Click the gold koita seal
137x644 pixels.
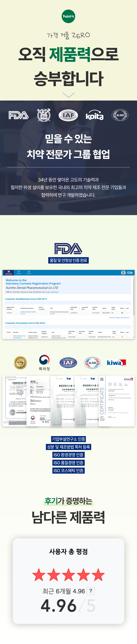coord(20,362)
